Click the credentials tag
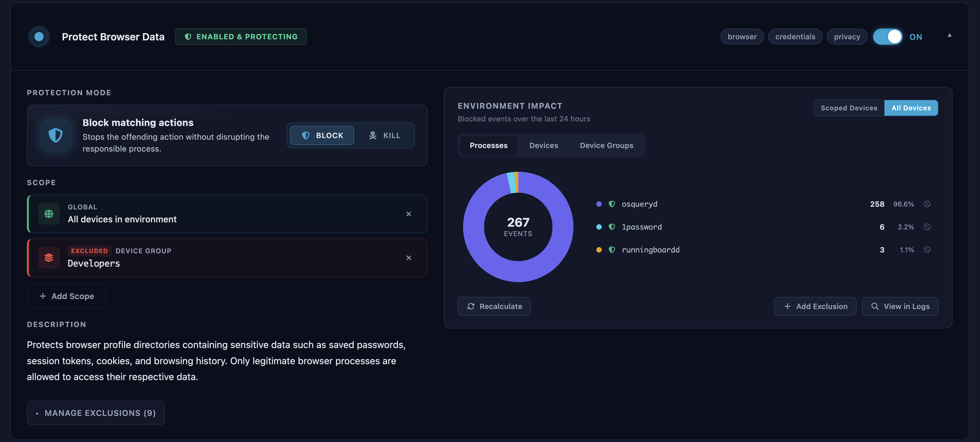 click(x=795, y=37)
